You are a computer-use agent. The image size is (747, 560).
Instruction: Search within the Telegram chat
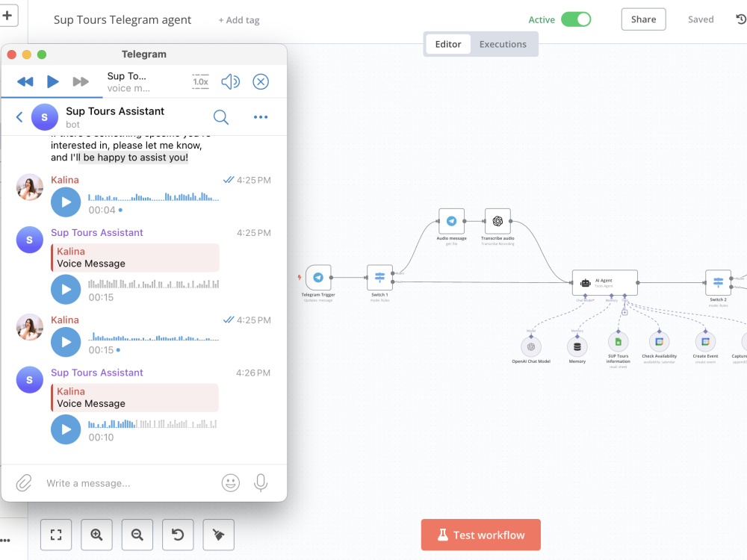click(221, 117)
